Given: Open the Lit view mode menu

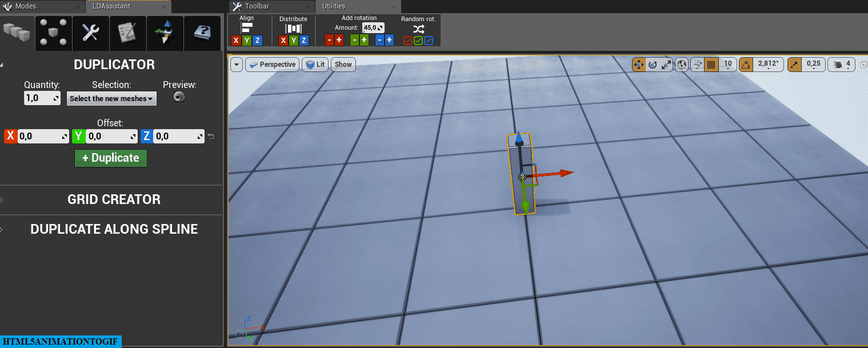Looking at the screenshot, I should pos(315,65).
